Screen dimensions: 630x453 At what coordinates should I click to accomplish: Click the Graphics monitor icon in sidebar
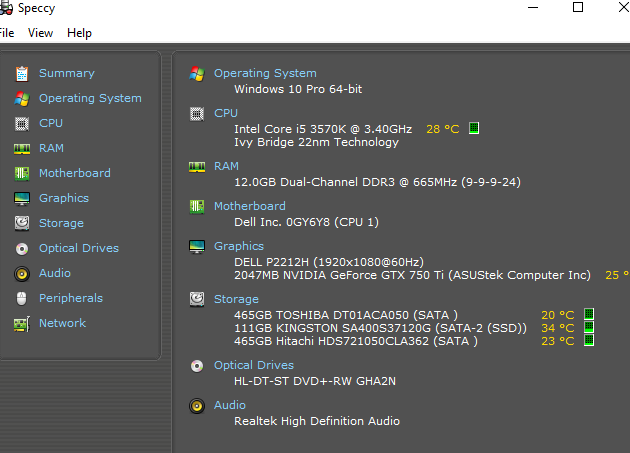pyautogui.click(x=22, y=199)
